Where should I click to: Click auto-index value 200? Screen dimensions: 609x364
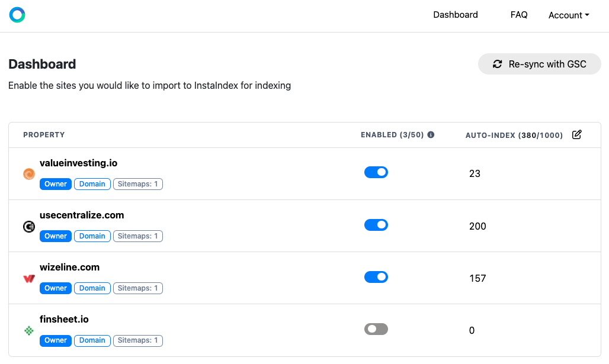477,226
